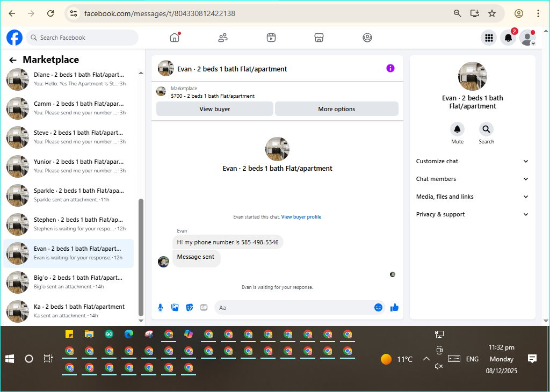This screenshot has height=392, width=550.
Task: Click Evan's phone number message
Action: click(x=228, y=242)
